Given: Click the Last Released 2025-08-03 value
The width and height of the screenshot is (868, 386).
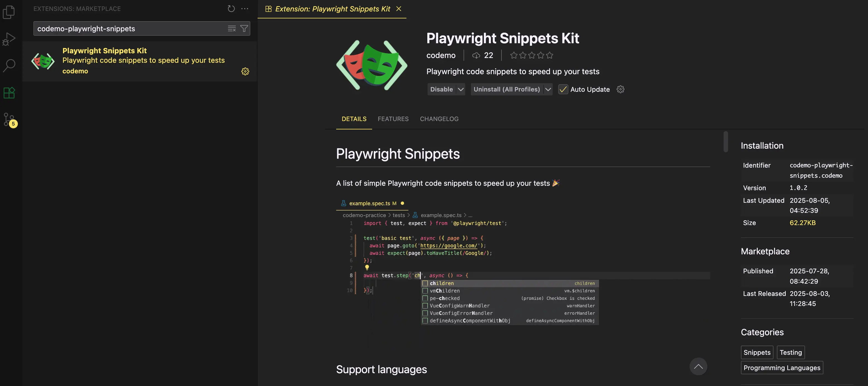Looking at the screenshot, I should click(809, 298).
